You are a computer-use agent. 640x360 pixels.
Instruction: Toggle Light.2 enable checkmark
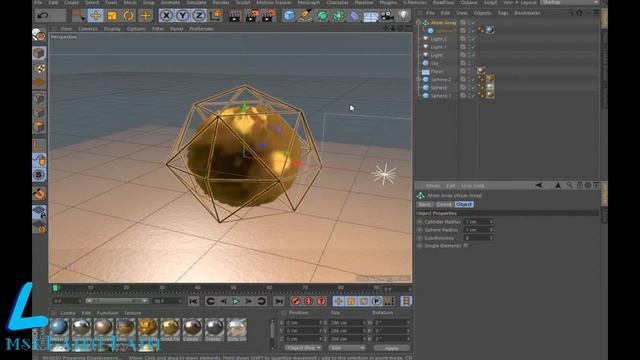pos(473,39)
